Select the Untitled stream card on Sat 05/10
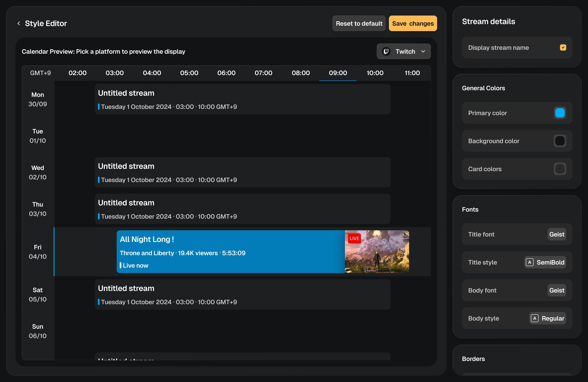This screenshot has height=382, width=588. point(242,294)
